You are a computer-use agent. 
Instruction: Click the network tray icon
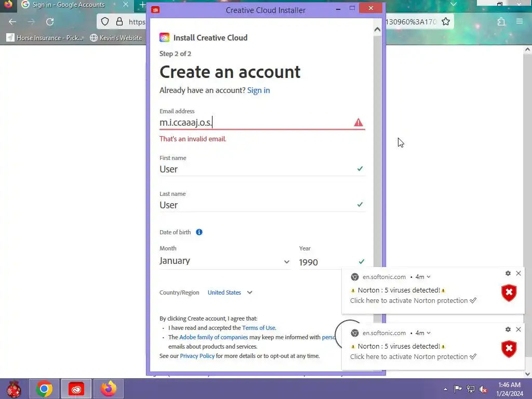(471, 389)
